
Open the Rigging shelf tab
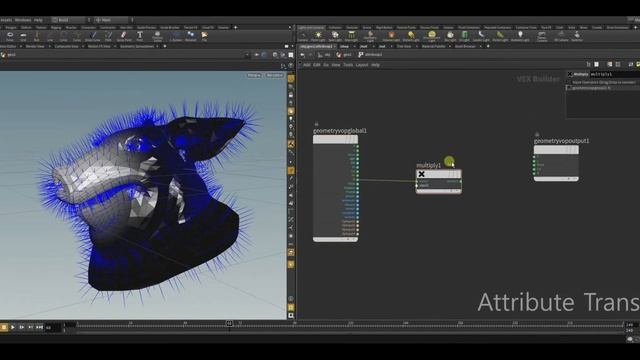[56, 27]
